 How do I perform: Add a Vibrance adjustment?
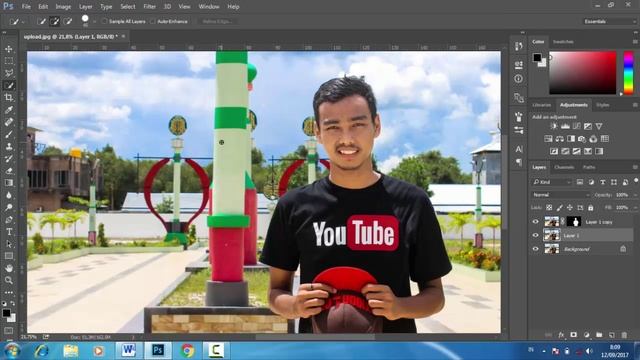tap(599, 126)
